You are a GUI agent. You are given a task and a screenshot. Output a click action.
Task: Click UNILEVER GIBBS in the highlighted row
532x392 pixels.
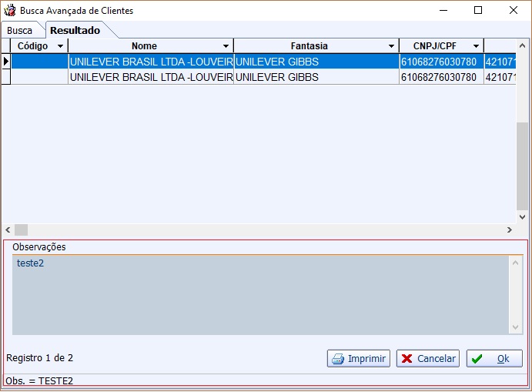[x=316, y=62]
